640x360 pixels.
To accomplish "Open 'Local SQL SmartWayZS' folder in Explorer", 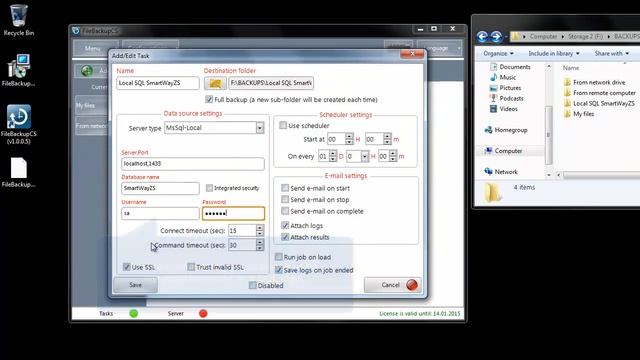I will click(599, 104).
